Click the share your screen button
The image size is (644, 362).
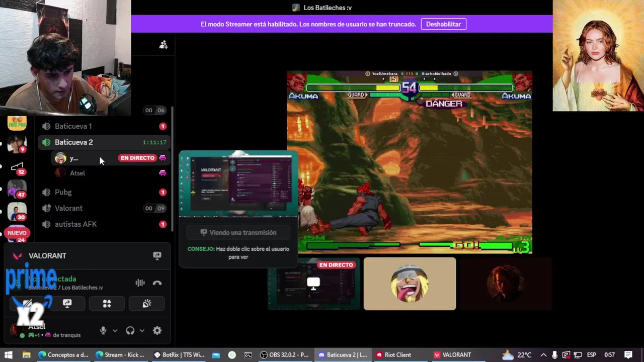67,304
